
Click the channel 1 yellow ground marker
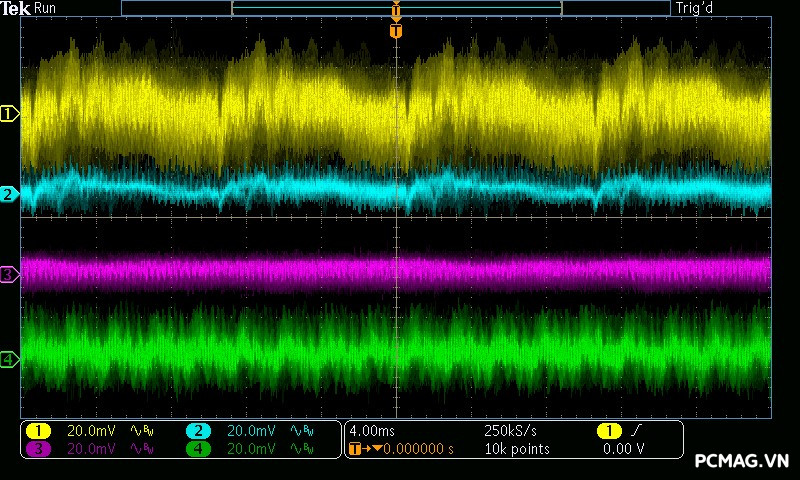pyautogui.click(x=9, y=114)
